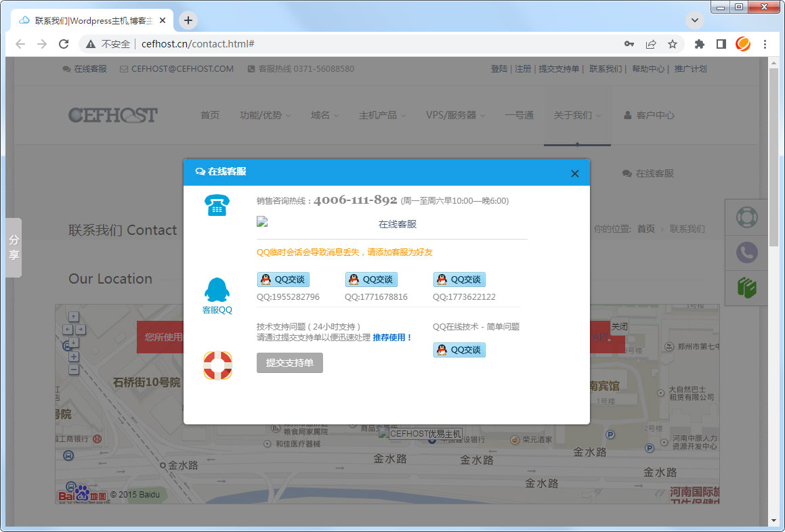
Task: Bookmark this page with the star icon
Action: coord(673,44)
